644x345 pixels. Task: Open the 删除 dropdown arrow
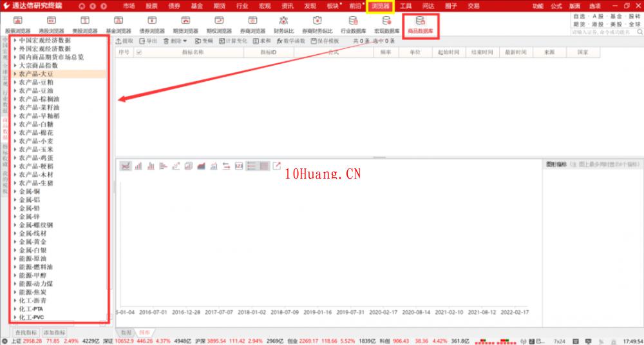coord(185,41)
